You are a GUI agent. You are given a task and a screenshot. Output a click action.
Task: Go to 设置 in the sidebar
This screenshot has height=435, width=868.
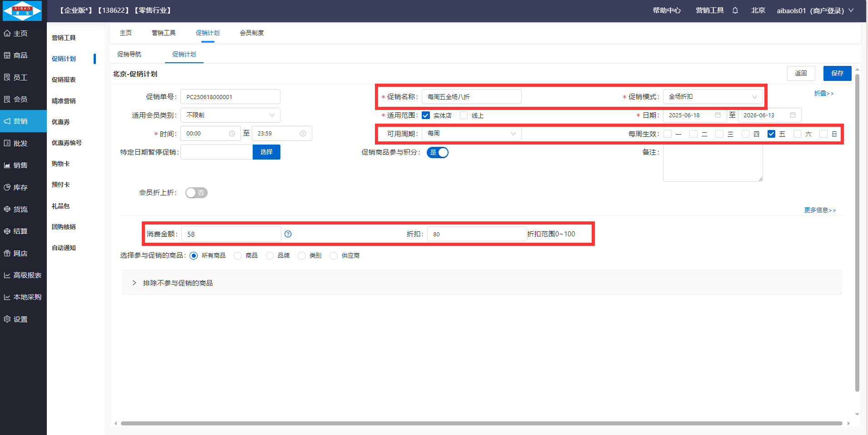coord(20,319)
